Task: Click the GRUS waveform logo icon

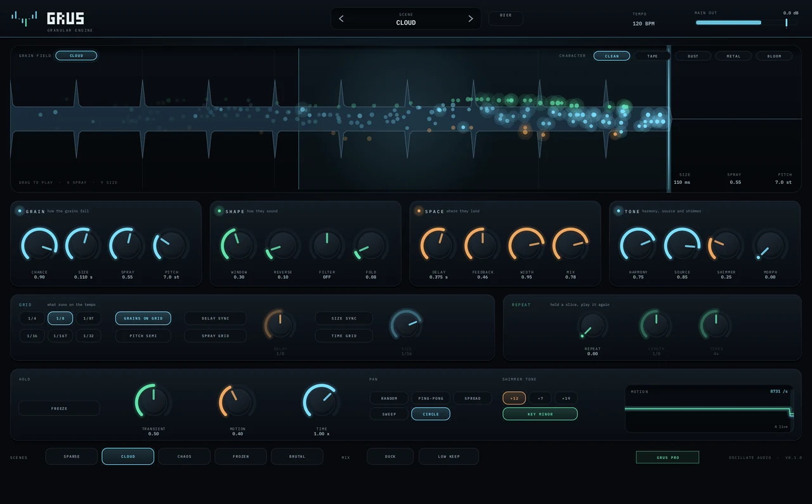Action: pos(24,18)
